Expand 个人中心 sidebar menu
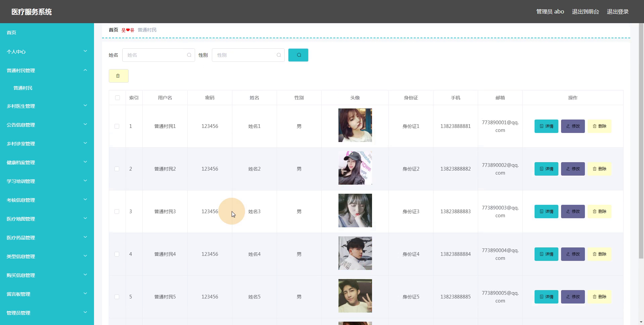 [47, 51]
